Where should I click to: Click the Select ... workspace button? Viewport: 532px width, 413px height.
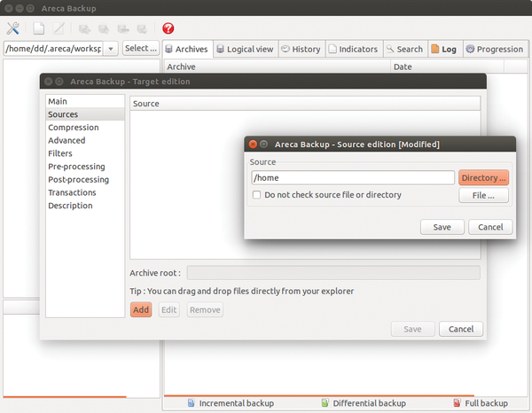pos(141,49)
